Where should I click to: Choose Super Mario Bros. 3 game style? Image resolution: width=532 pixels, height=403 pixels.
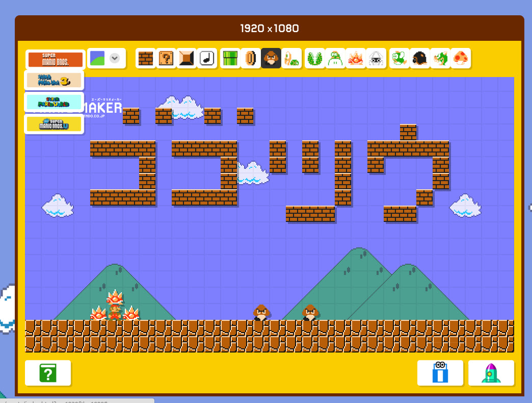[x=55, y=81]
